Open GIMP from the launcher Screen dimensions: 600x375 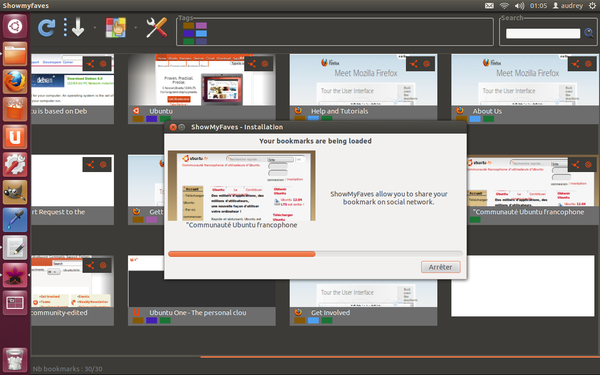[15, 192]
